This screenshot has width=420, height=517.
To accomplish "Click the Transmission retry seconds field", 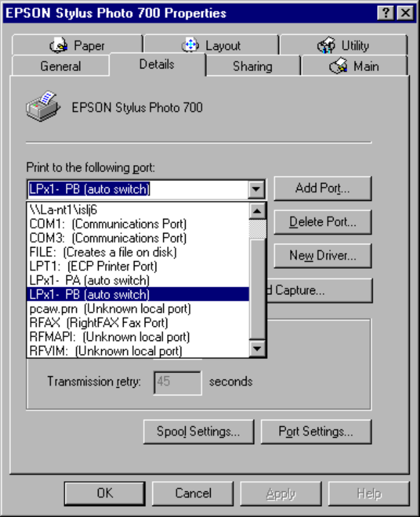I will point(177,383).
